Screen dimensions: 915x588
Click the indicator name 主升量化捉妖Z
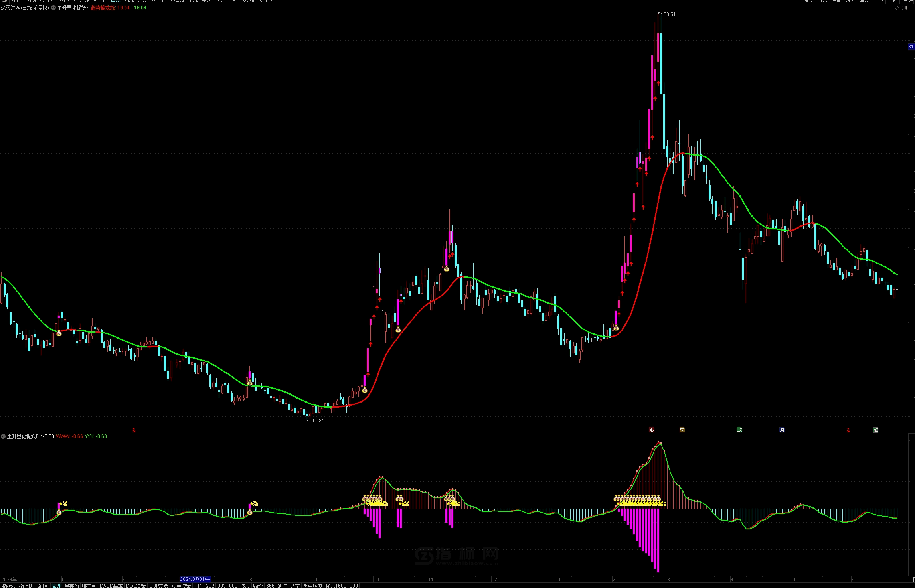73,8
